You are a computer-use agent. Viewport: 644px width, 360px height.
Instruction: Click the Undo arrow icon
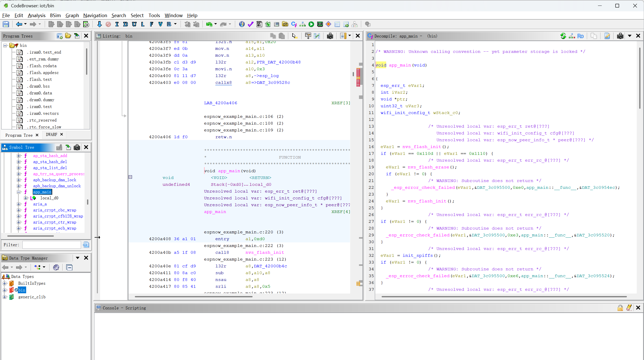click(209, 24)
